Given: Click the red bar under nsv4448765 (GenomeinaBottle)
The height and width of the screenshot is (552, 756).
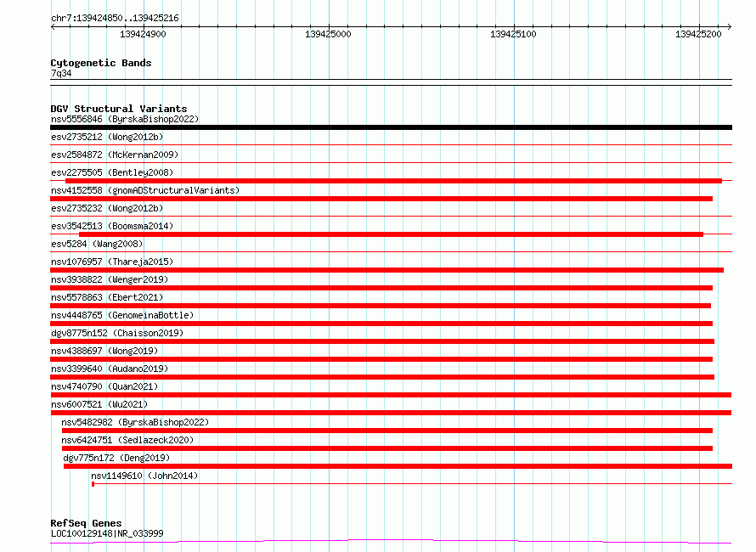Looking at the screenshot, I should [x=381, y=324].
